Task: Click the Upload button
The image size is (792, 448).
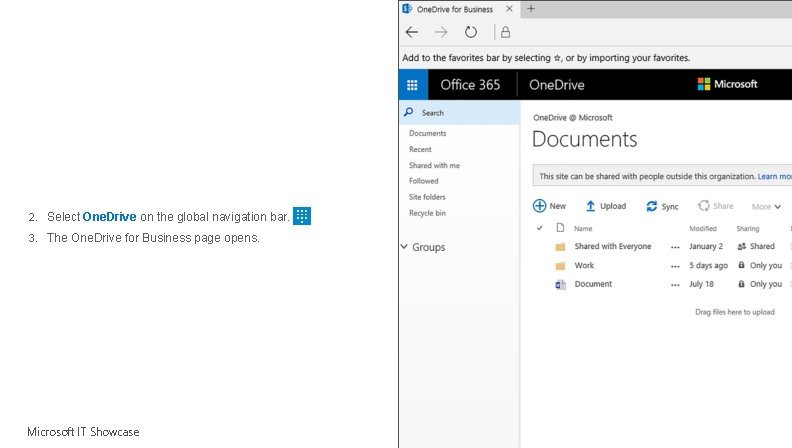Action: point(606,206)
